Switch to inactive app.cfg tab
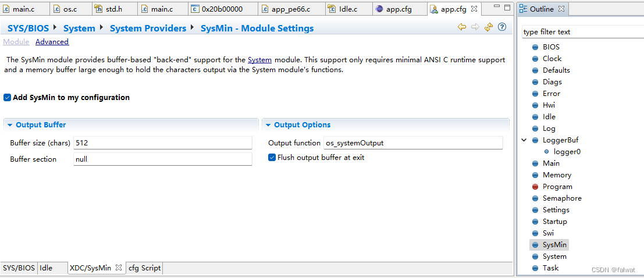The width and height of the screenshot is (644, 278). click(x=399, y=9)
